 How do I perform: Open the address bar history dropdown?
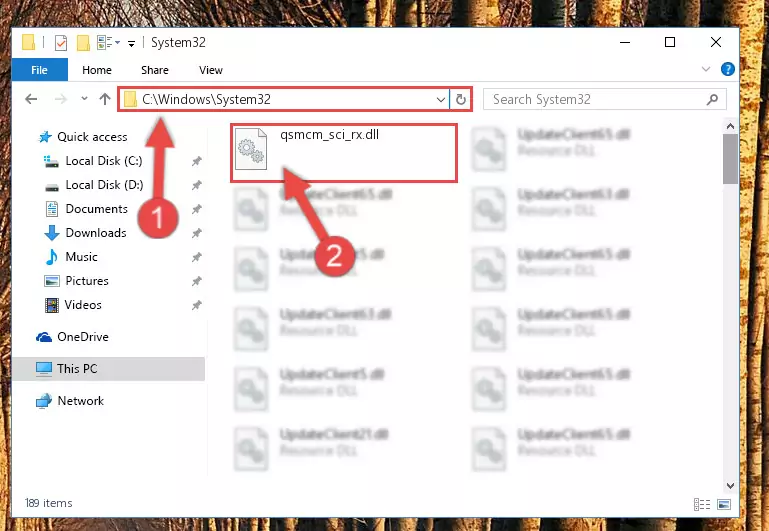440,100
